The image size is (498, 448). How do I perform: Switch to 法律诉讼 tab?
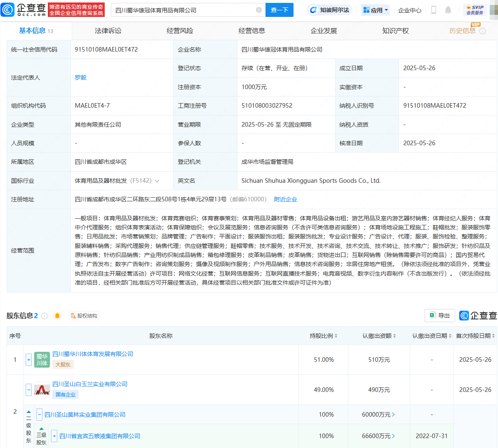tap(108, 31)
